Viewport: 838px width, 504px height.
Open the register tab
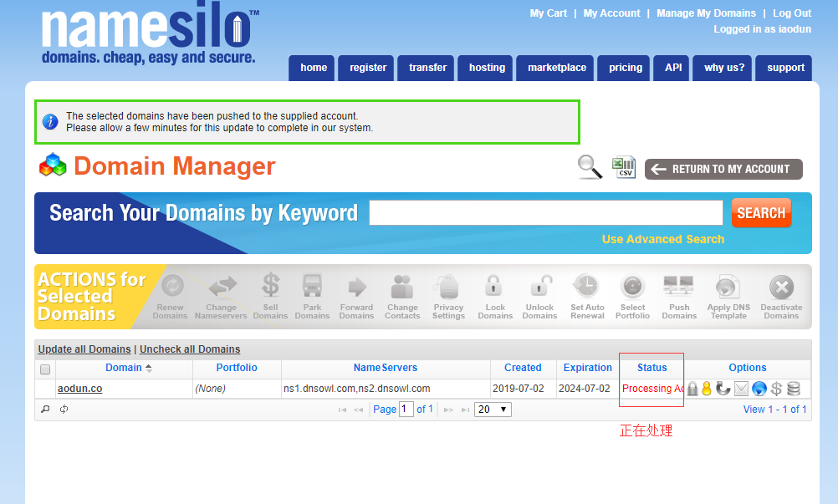click(x=366, y=68)
